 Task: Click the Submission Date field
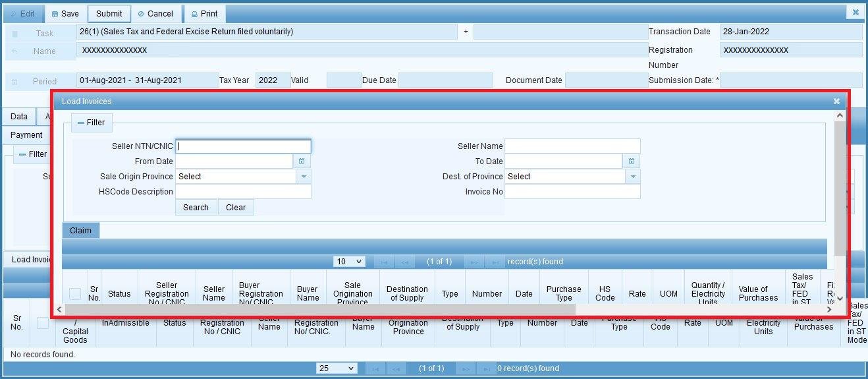[790, 80]
